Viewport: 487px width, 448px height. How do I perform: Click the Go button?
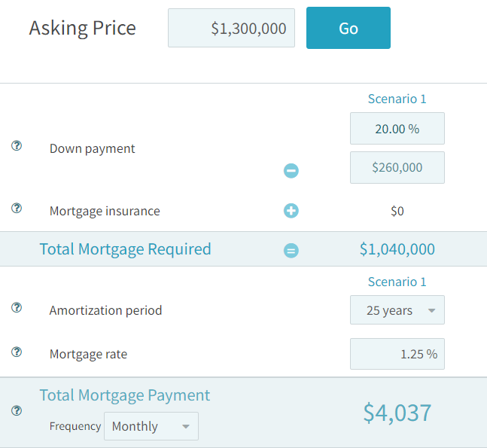tap(349, 28)
